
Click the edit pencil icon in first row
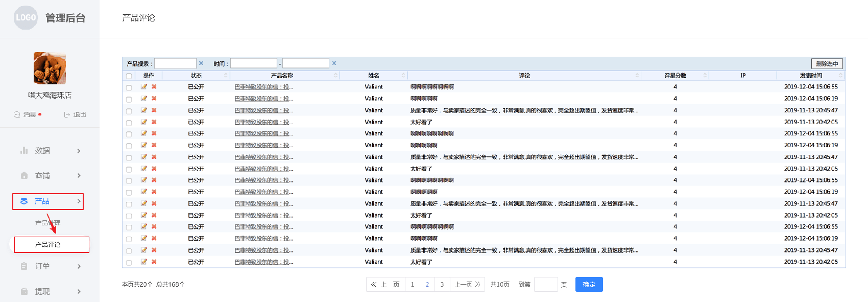[x=144, y=86]
